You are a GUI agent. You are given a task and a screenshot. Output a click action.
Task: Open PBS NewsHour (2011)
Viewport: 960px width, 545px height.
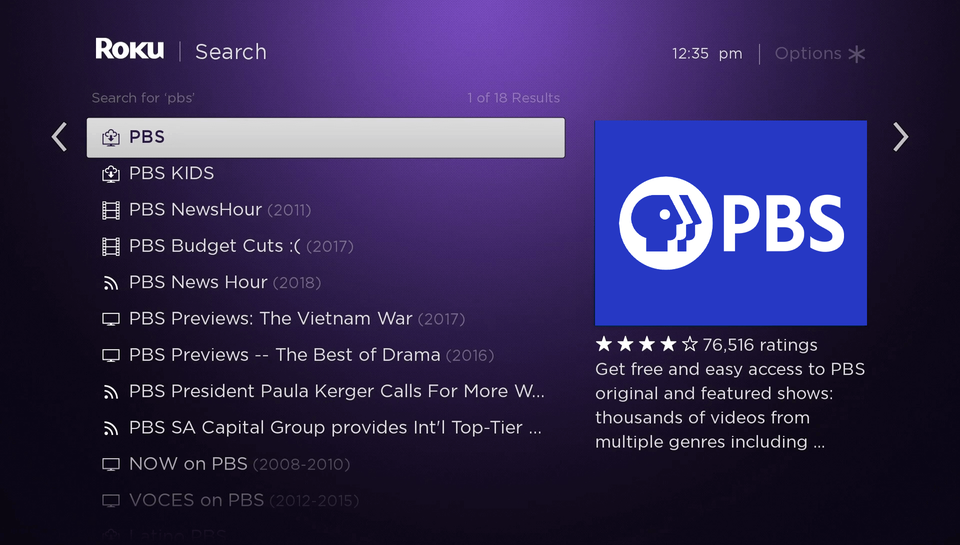click(326, 209)
